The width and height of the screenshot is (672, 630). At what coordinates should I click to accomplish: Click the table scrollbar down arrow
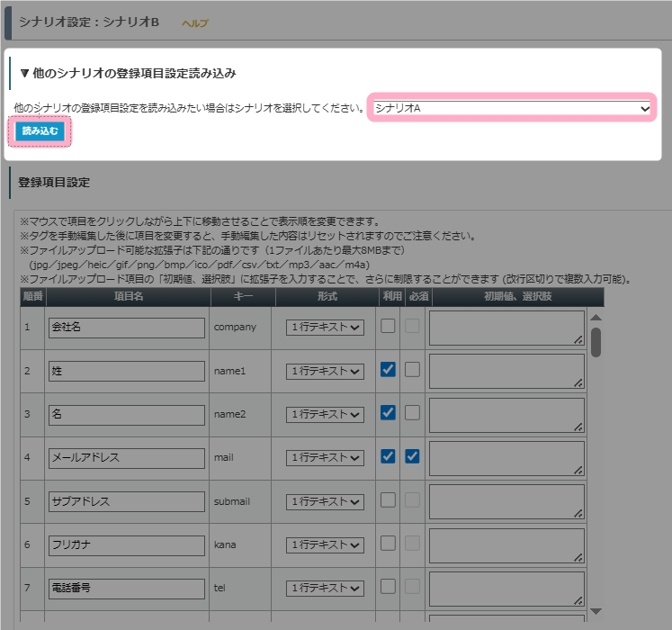596,611
